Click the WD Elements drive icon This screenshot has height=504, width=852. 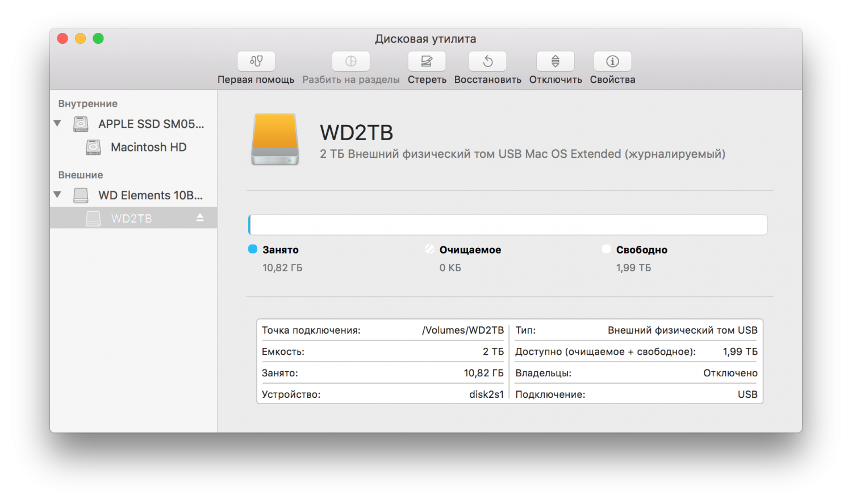[81, 195]
